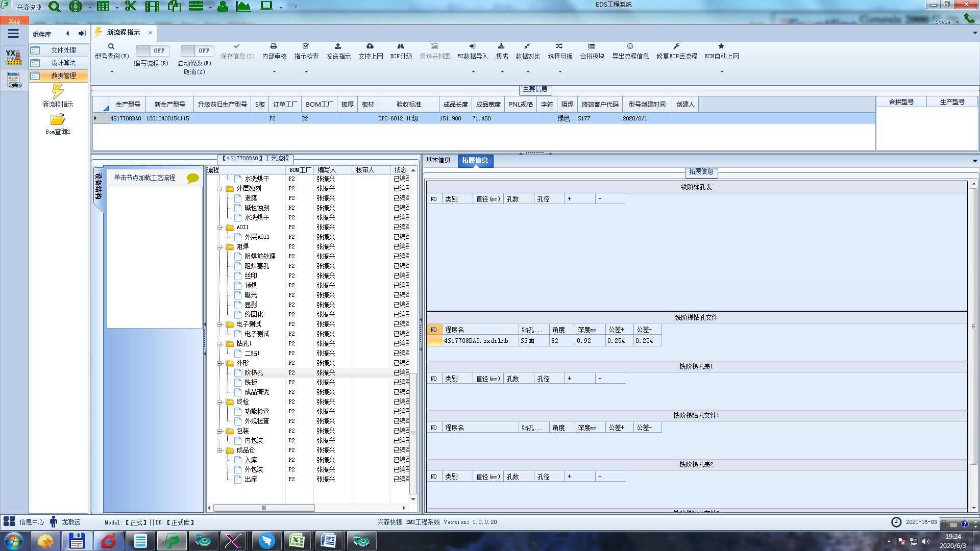
Task: Open dropdown arrow under 型号查询
Action: pyautogui.click(x=112, y=71)
